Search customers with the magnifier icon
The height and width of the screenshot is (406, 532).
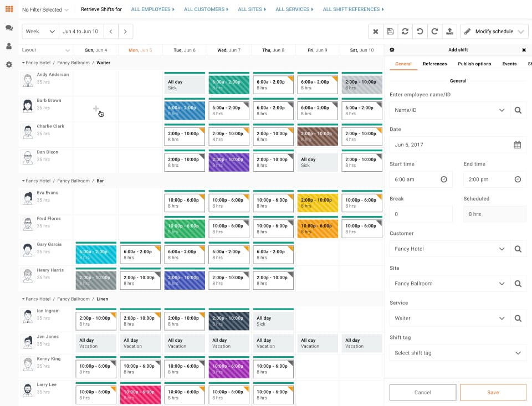518,249
